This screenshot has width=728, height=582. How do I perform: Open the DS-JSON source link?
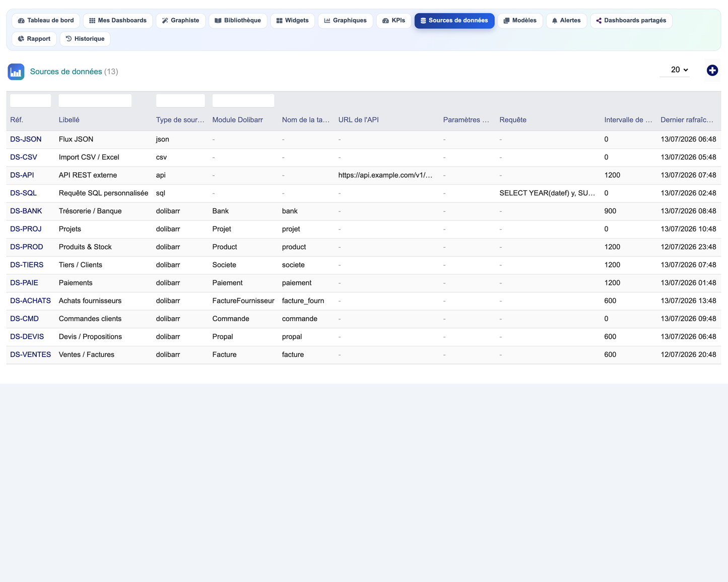(x=26, y=139)
